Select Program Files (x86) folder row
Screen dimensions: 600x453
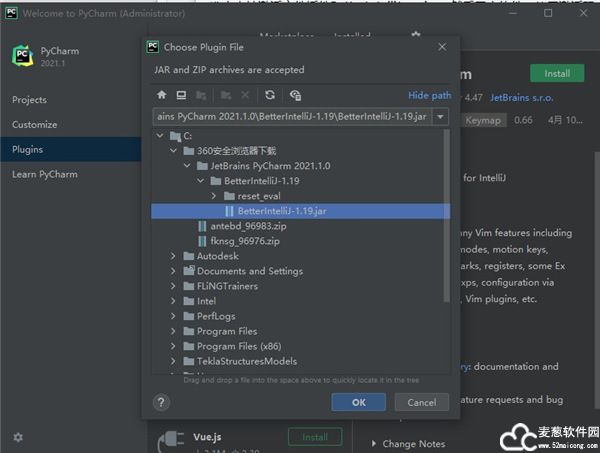[300, 346]
